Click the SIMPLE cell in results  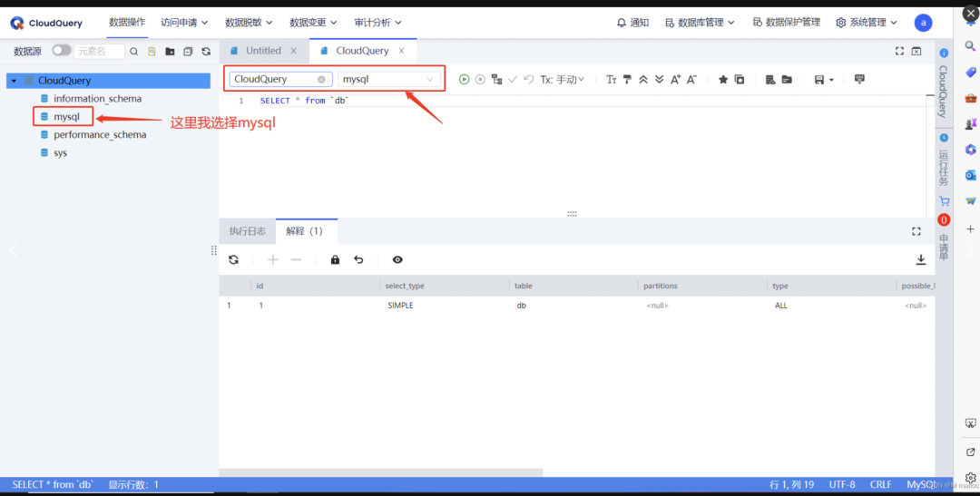tap(401, 306)
